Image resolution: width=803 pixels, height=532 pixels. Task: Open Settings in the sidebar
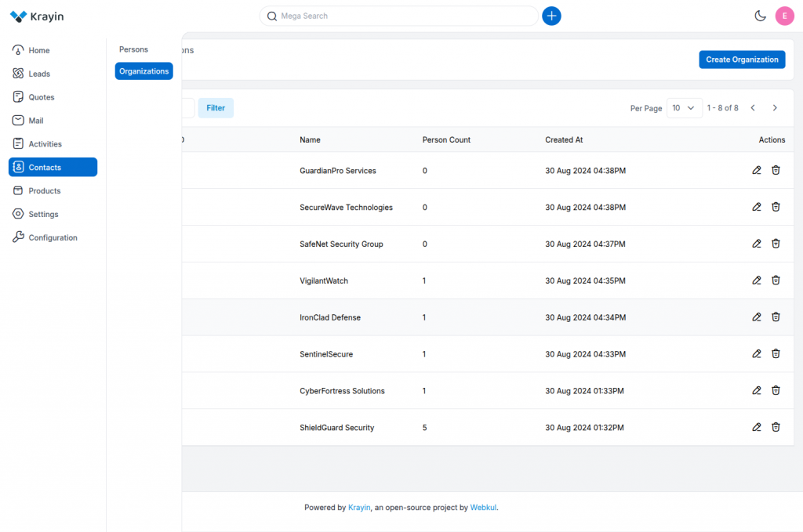coord(53,215)
